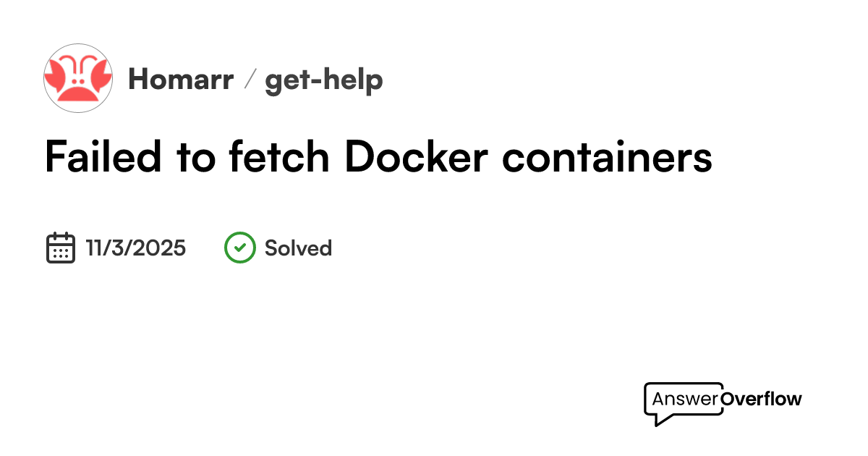
Task: Open the Homarr server name
Action: point(181,80)
